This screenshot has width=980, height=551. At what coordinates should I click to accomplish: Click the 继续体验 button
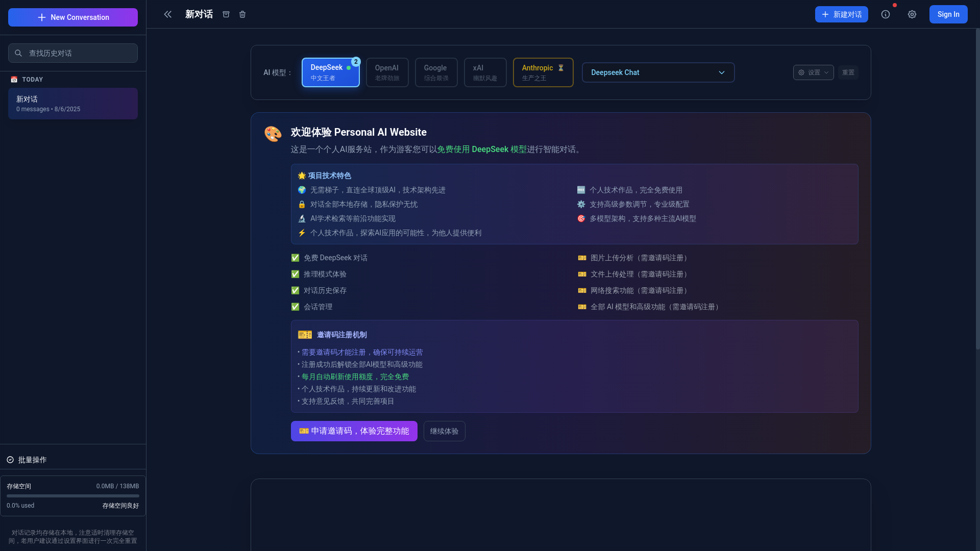(x=444, y=431)
